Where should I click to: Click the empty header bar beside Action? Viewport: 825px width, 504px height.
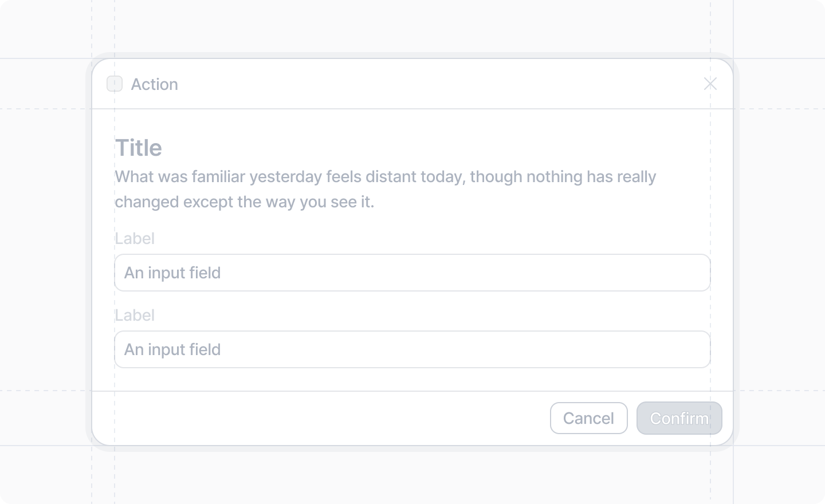435,84
